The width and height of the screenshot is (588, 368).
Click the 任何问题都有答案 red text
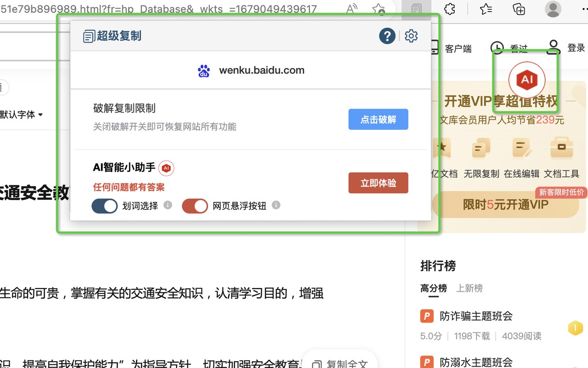[x=129, y=187]
